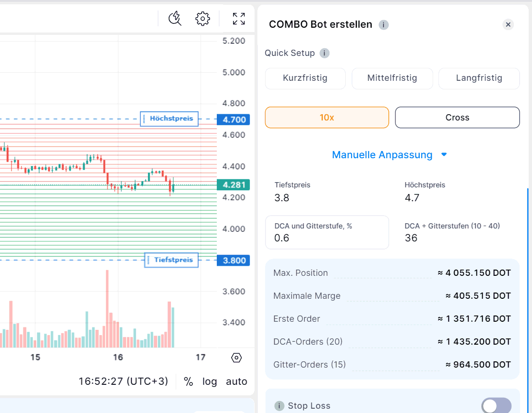Open hexagon settings icon below price axis
Image resolution: width=532 pixels, height=413 pixels.
(x=236, y=358)
